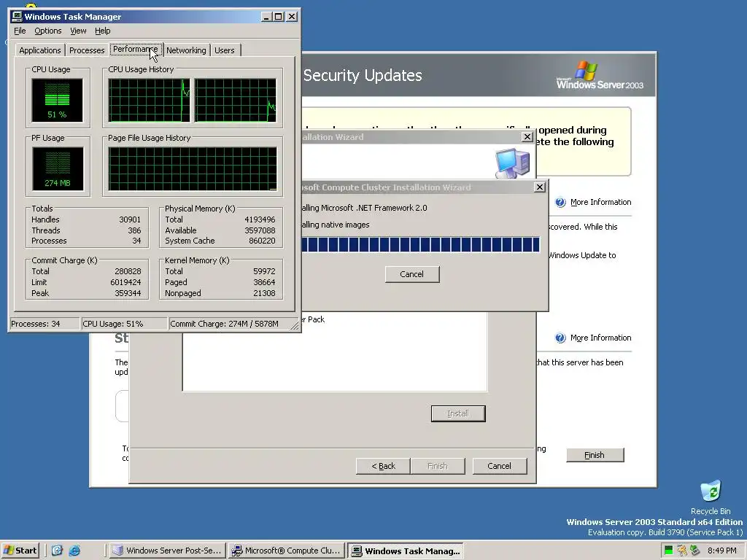Select the Performance tab
The height and width of the screenshot is (560, 747).
136,49
